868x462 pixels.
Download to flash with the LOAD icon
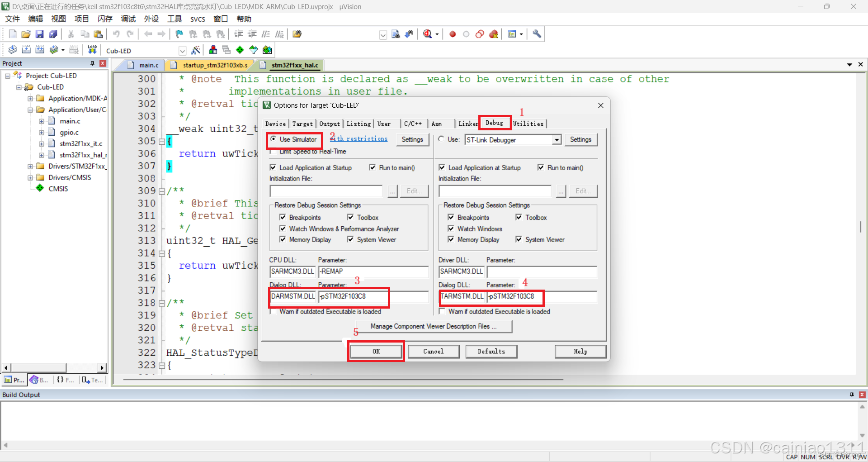(92, 50)
